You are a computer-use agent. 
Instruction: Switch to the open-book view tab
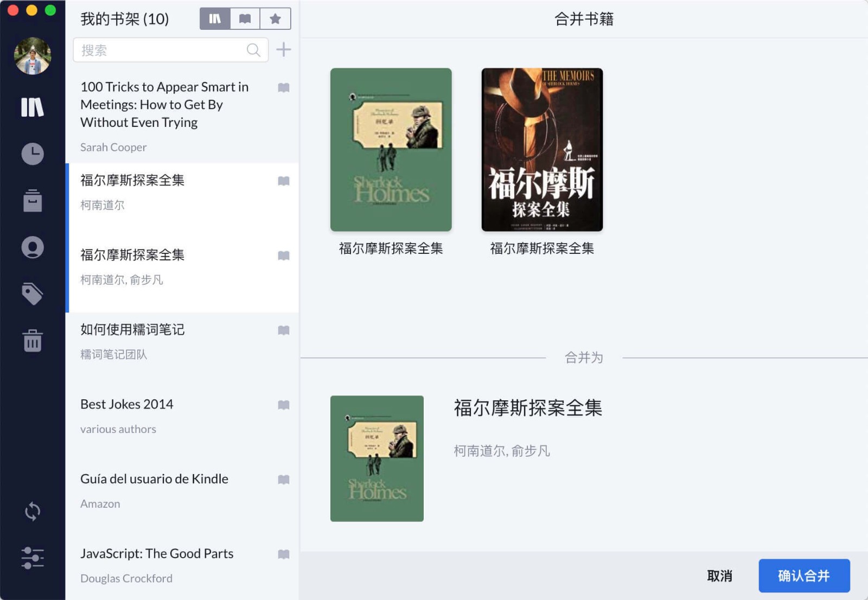[245, 19]
